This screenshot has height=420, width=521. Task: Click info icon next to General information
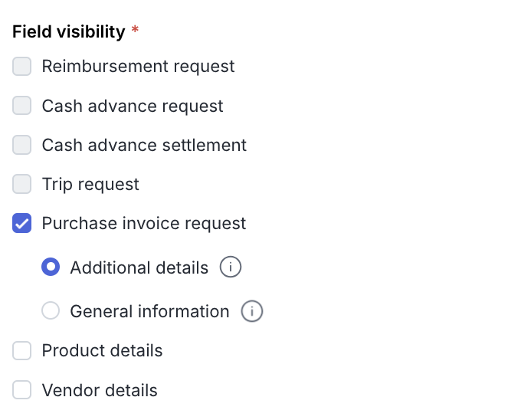point(252,311)
